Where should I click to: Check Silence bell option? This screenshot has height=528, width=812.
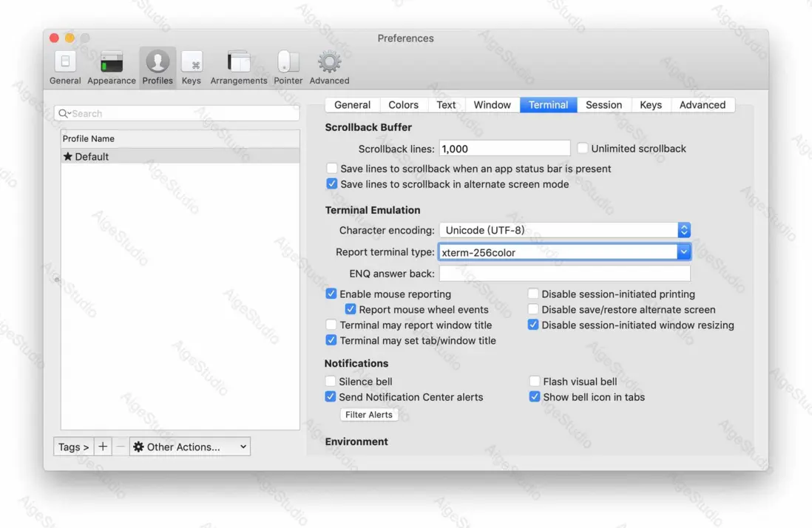click(x=331, y=382)
